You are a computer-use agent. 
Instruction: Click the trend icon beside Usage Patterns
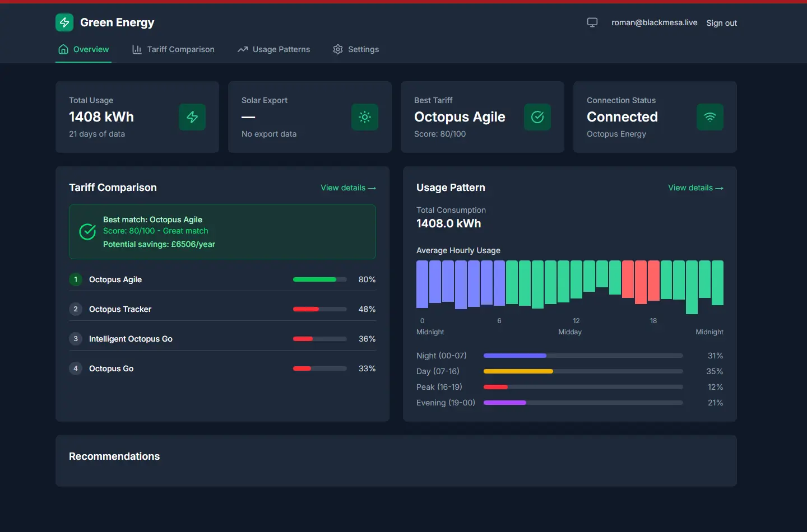pyautogui.click(x=242, y=49)
